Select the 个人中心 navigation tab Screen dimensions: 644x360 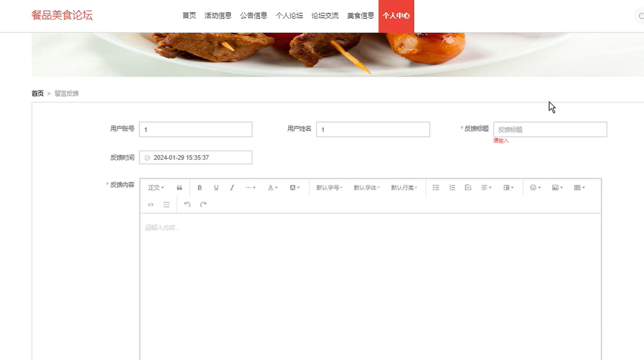coord(396,16)
